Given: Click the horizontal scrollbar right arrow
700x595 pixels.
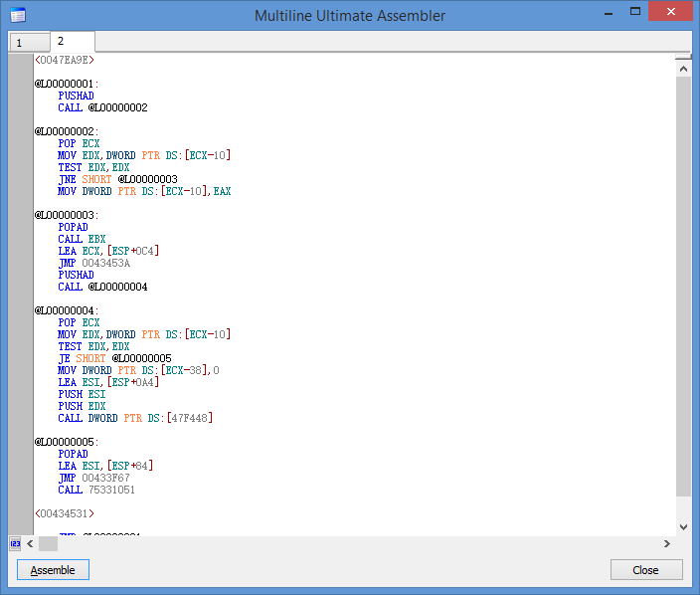Looking at the screenshot, I should pos(667,543).
